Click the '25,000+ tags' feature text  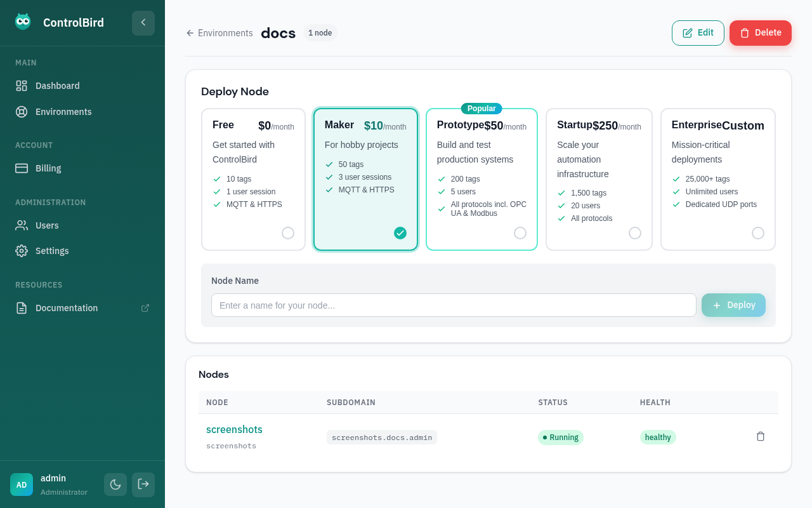[x=708, y=179]
